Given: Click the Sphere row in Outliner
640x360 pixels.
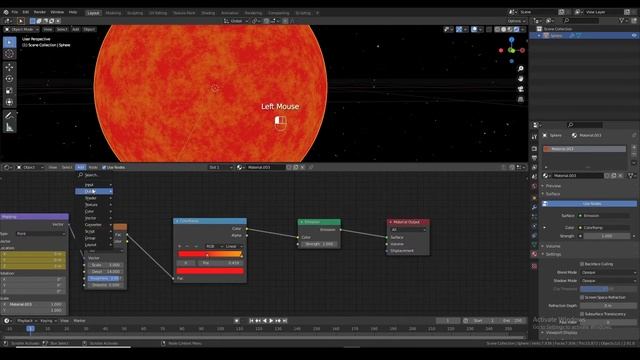Looking at the screenshot, I should pyautogui.click(x=584, y=36).
